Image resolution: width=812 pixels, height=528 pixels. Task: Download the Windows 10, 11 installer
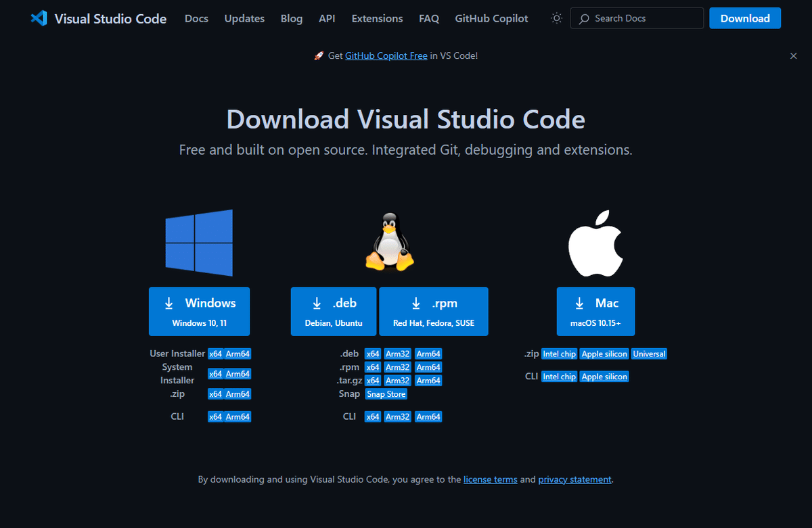199,312
